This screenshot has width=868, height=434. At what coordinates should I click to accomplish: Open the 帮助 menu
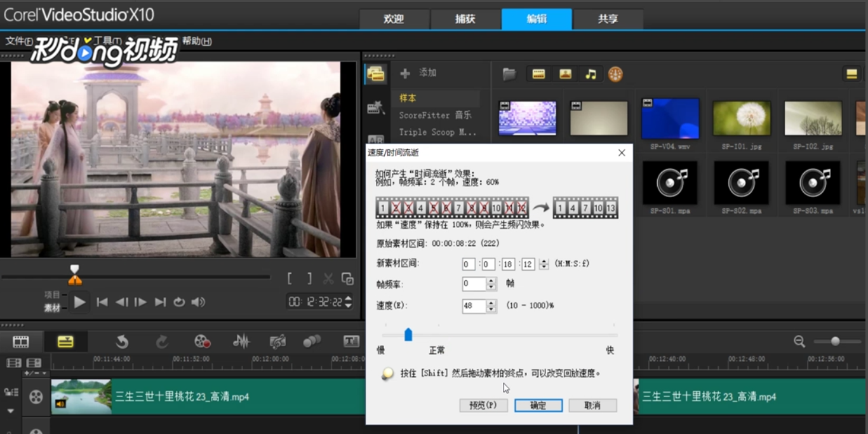pos(197,41)
